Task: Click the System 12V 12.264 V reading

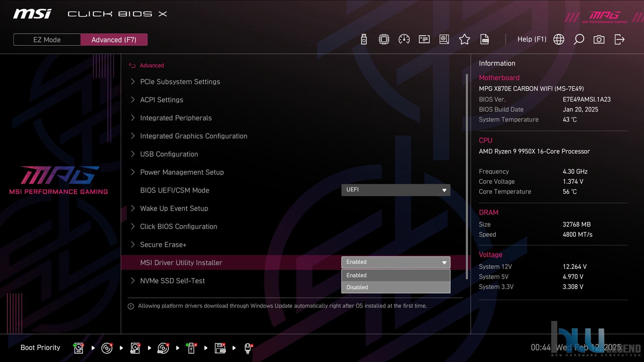Action: [x=575, y=267]
